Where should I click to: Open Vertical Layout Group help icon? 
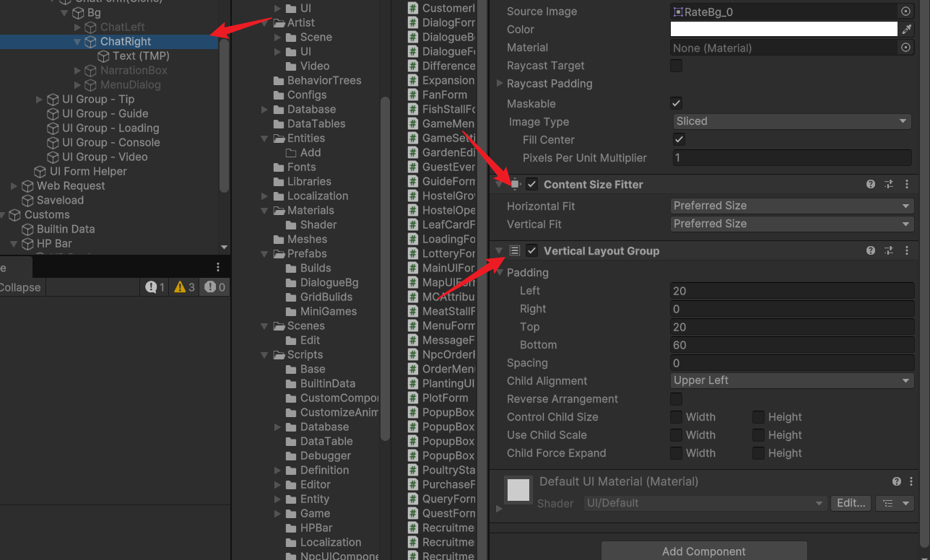871,251
